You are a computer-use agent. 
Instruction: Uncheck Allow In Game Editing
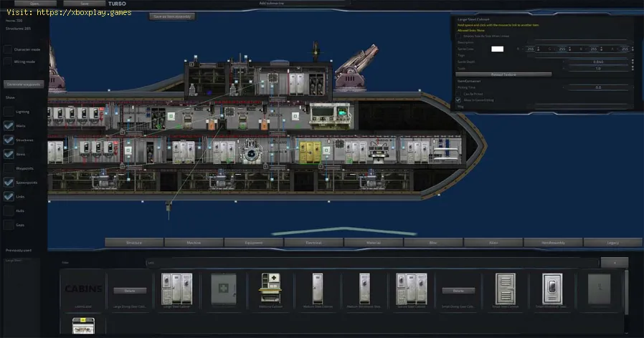pos(458,100)
